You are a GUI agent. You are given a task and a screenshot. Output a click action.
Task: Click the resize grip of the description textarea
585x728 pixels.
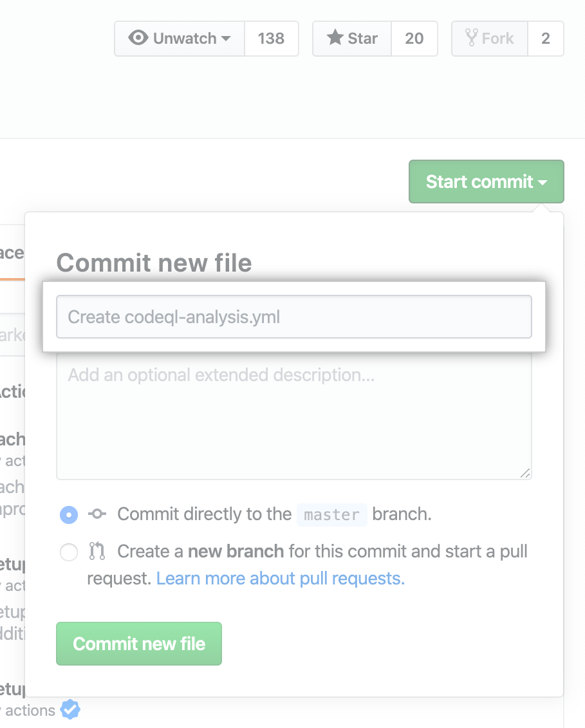(526, 474)
